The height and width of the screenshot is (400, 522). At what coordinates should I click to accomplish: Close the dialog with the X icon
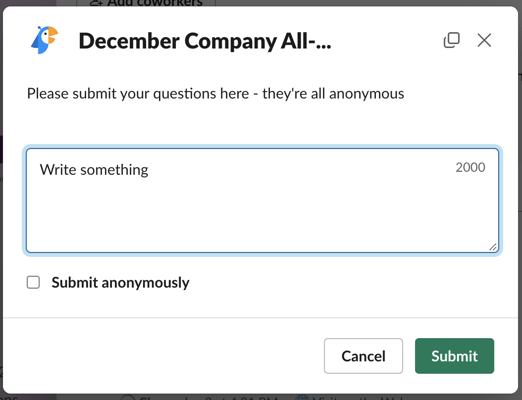484,40
